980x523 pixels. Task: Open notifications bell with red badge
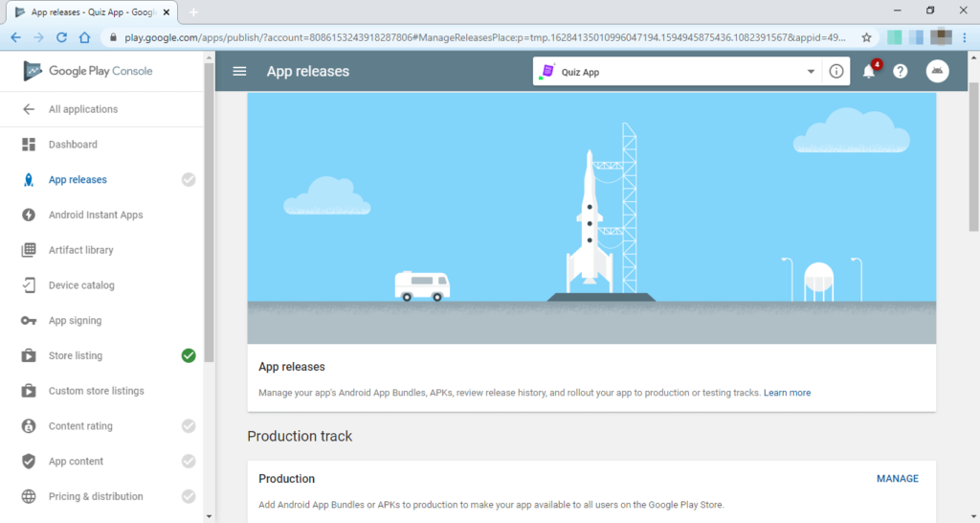(x=870, y=71)
